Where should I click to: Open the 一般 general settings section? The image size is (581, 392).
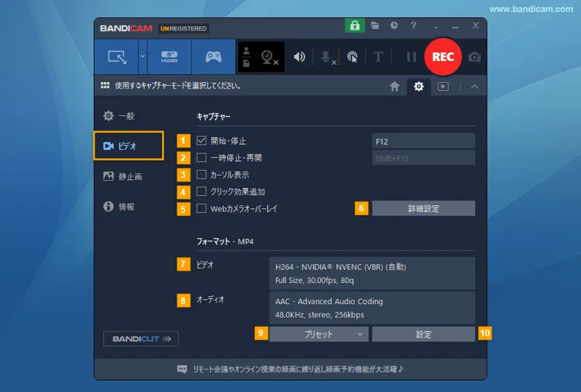pos(118,116)
